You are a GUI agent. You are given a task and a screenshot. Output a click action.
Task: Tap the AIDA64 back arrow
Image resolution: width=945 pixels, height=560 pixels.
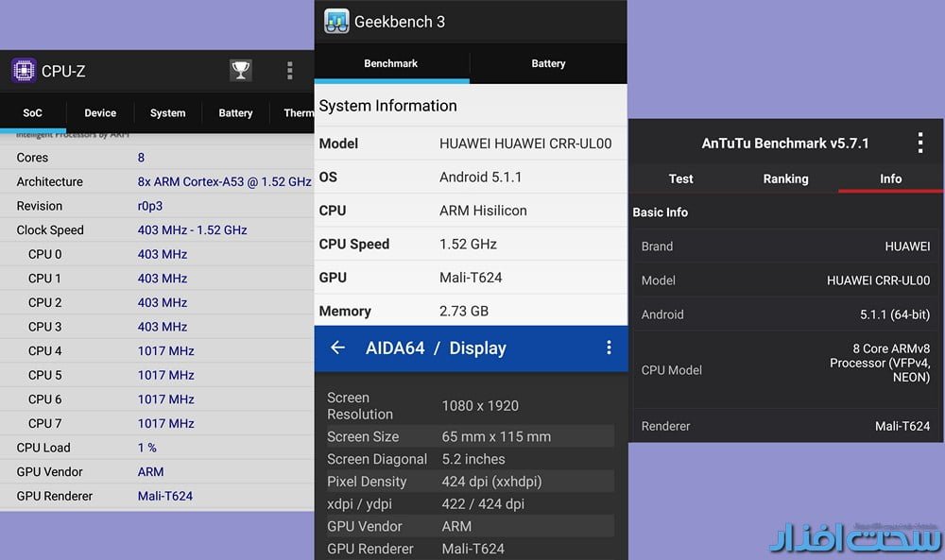(x=337, y=348)
